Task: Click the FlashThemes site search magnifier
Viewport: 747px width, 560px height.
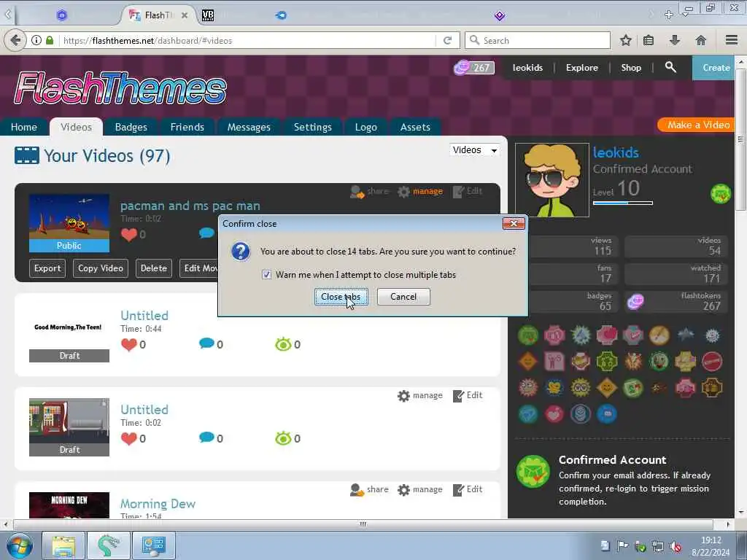Action: (670, 67)
